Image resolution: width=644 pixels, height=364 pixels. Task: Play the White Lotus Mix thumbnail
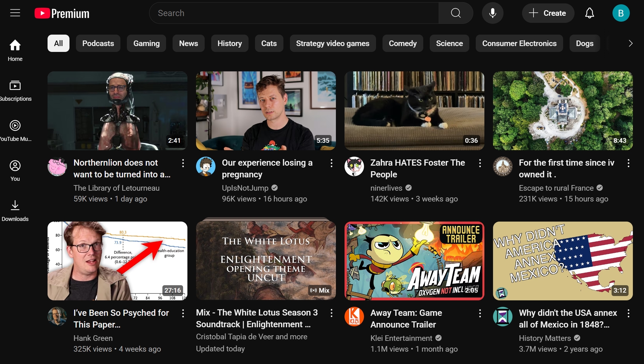point(266,260)
